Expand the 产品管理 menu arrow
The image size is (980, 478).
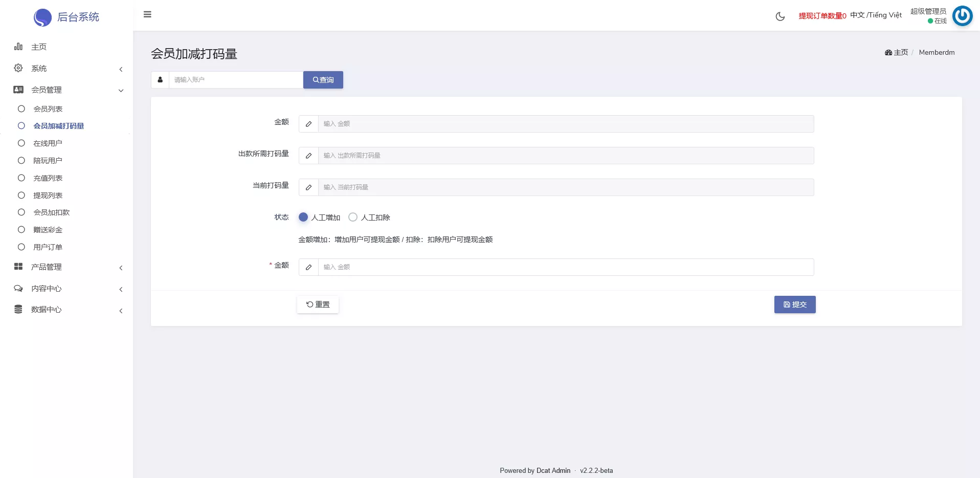click(x=121, y=268)
